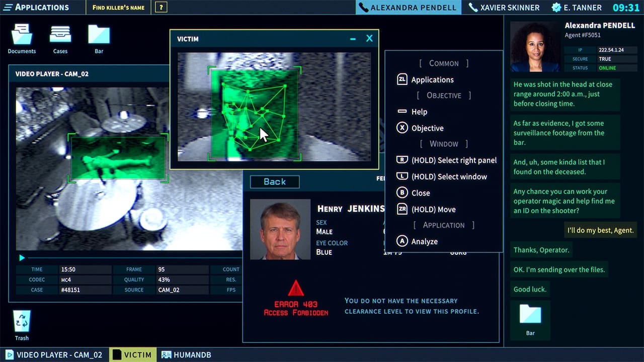
Task: Open the Cases drawer icon
Action: pyautogui.click(x=60, y=36)
